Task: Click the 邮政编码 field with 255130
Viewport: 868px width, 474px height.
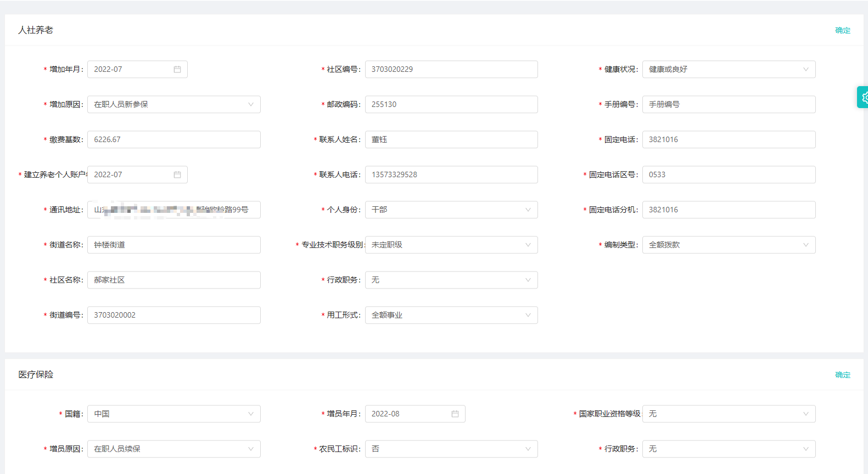Action: (x=451, y=104)
